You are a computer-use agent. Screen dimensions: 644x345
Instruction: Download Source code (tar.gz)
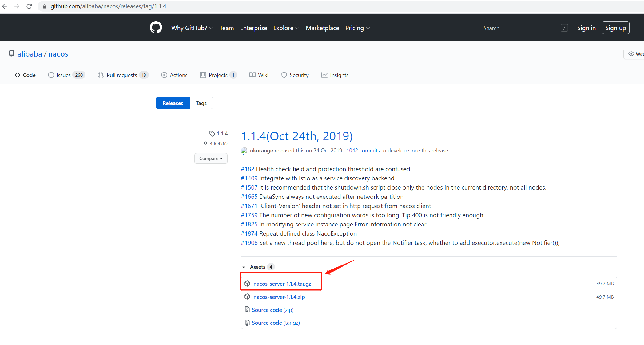point(276,323)
